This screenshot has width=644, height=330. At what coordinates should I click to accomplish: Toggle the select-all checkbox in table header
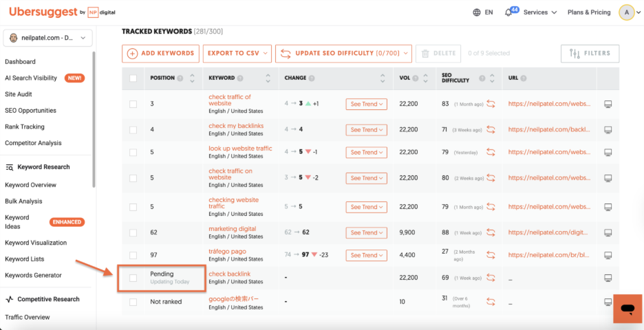(133, 78)
